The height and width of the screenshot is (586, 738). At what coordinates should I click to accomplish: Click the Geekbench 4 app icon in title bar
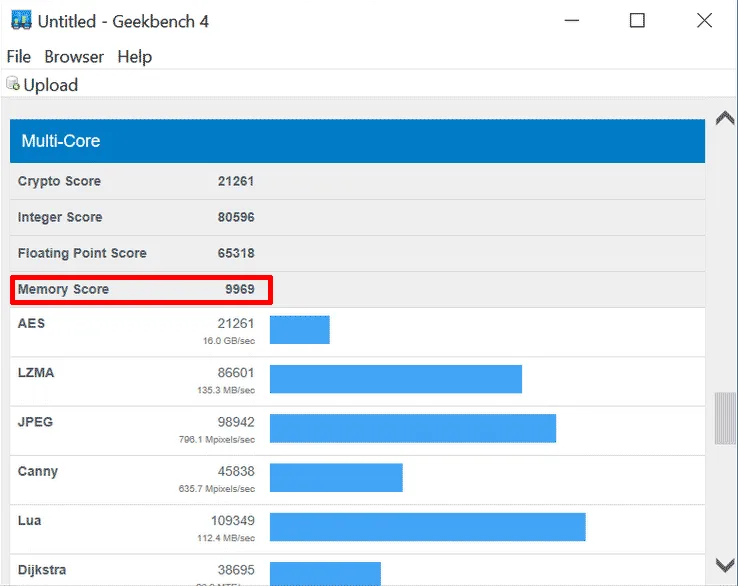point(21,20)
